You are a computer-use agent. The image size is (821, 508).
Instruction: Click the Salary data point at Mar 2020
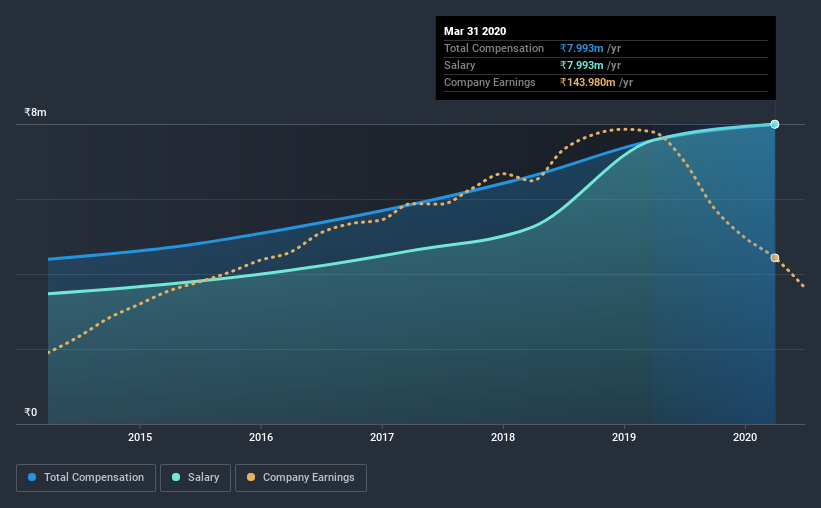click(x=774, y=125)
